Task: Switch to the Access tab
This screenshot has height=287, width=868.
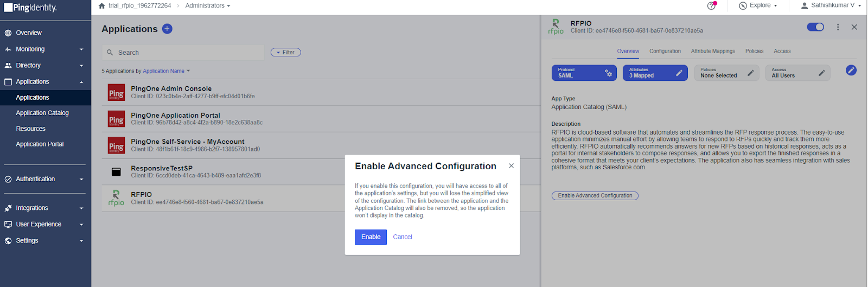Action: (x=782, y=51)
